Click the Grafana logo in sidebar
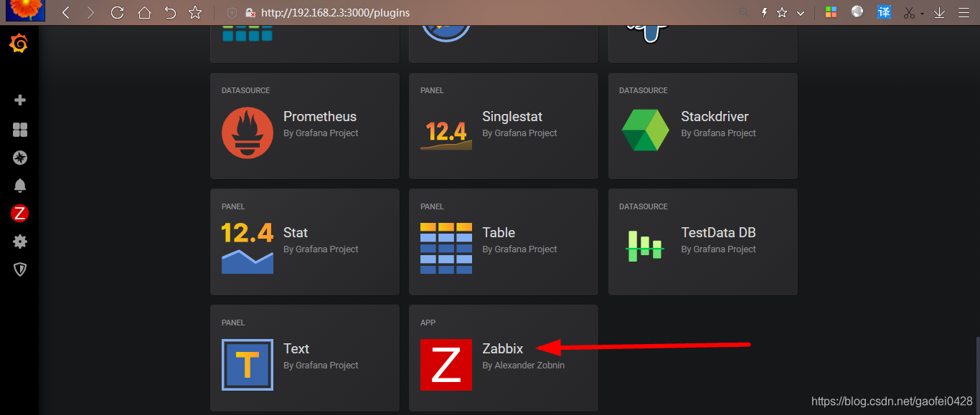The image size is (980, 415). [x=19, y=44]
